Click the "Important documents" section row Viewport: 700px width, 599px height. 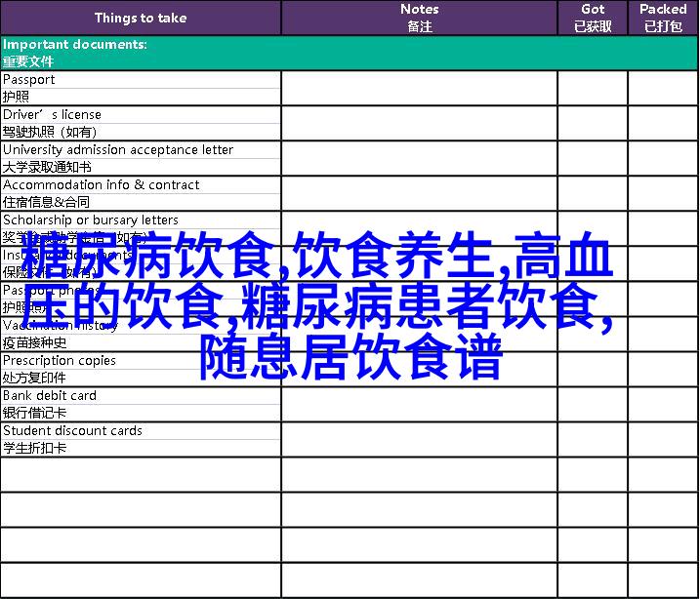tap(350, 53)
